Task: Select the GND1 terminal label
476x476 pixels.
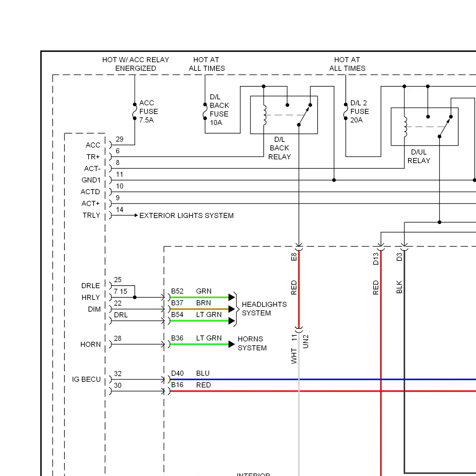Action: point(91,180)
